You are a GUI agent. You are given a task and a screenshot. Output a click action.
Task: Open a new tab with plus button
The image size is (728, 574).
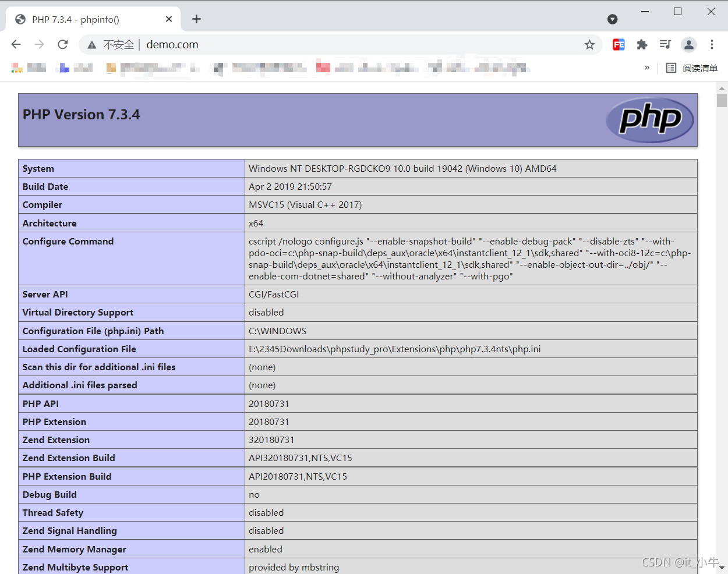(x=196, y=19)
